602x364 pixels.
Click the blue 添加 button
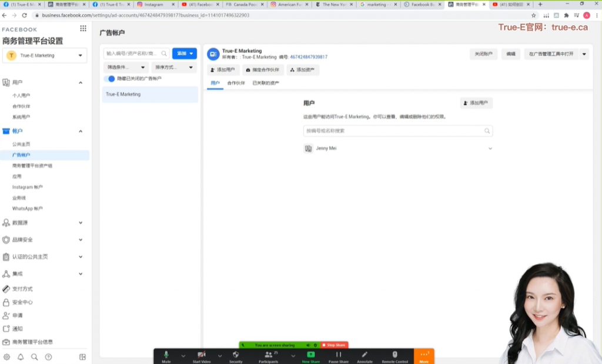pos(184,53)
